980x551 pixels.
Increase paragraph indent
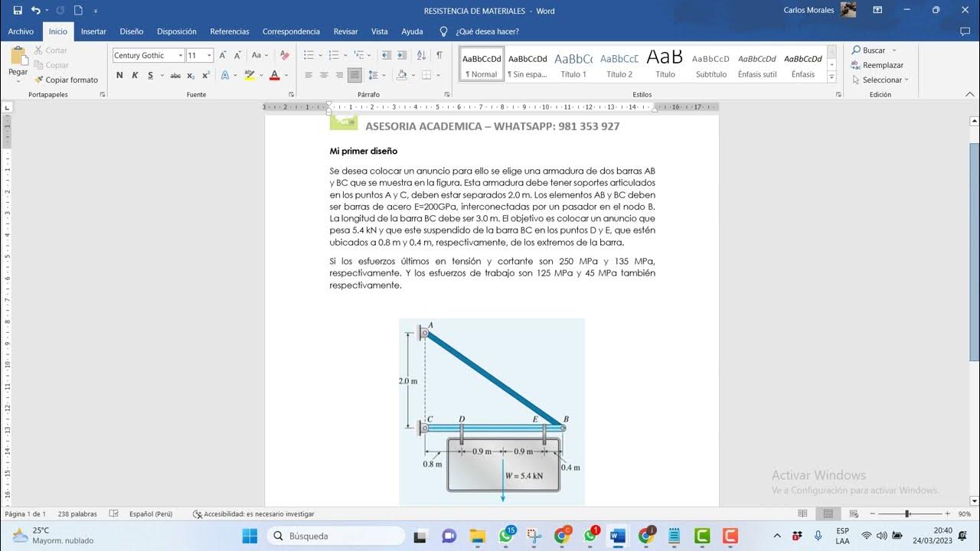403,55
